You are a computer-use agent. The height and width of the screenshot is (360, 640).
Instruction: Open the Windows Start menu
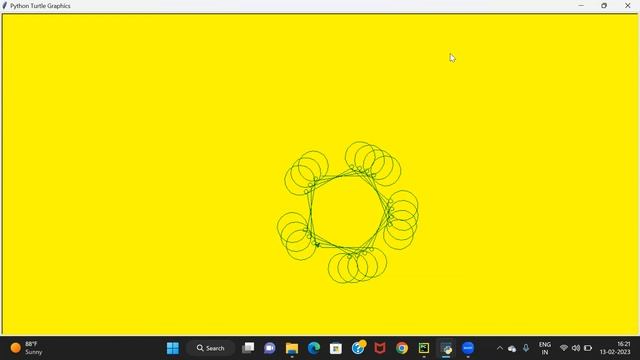(x=173, y=348)
